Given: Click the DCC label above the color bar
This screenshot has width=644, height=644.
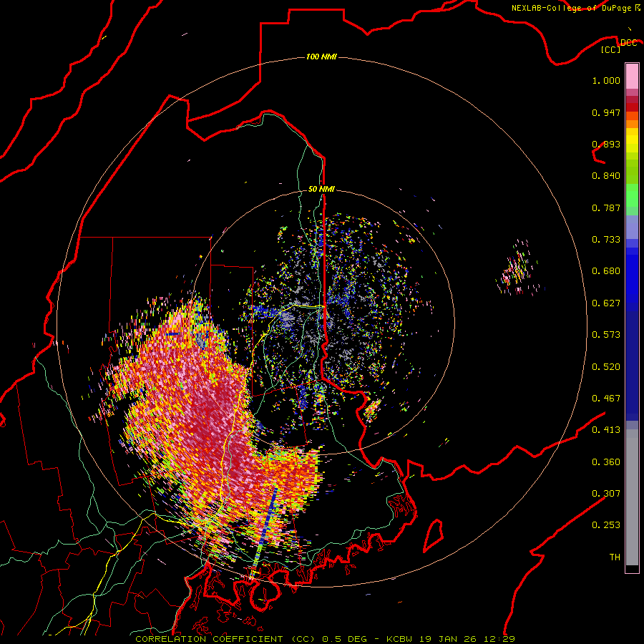Looking at the screenshot, I should point(628,42).
